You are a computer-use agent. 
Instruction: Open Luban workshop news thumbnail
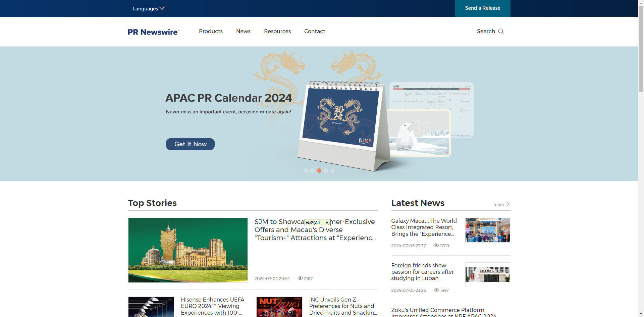pos(488,275)
